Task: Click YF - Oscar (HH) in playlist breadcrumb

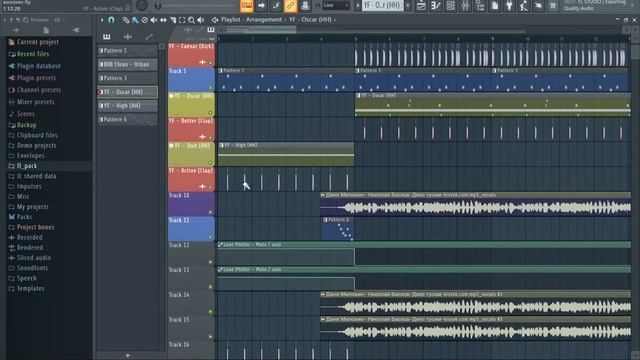Action: [x=310, y=20]
